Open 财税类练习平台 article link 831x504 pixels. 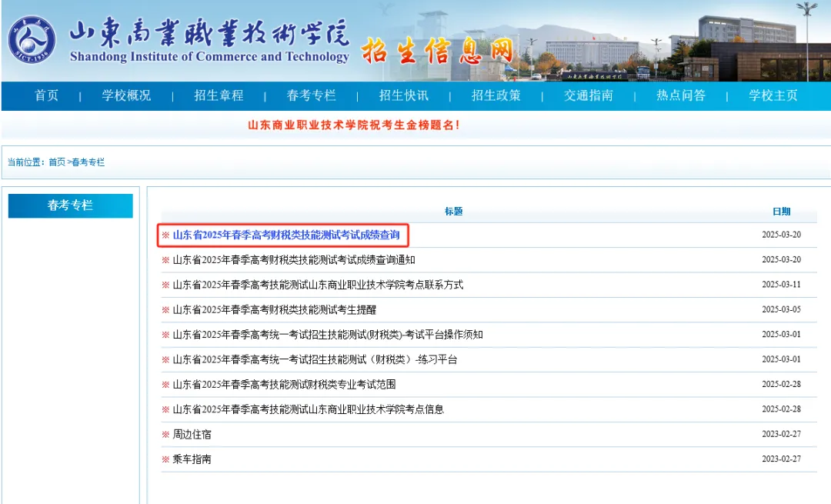(315, 359)
